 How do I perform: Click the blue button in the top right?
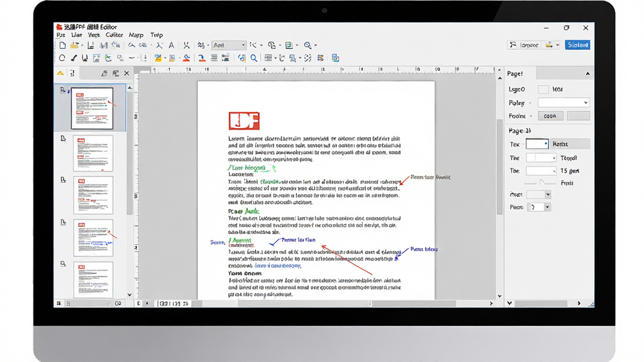(577, 45)
